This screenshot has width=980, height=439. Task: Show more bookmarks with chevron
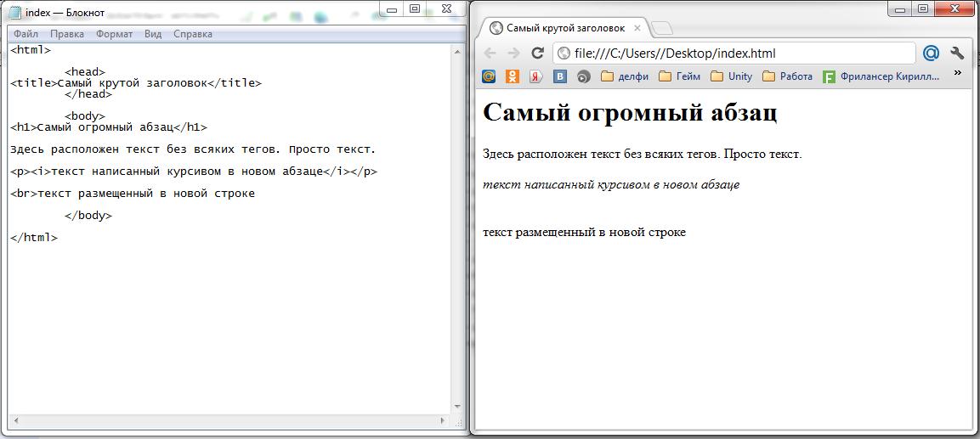pos(958,74)
